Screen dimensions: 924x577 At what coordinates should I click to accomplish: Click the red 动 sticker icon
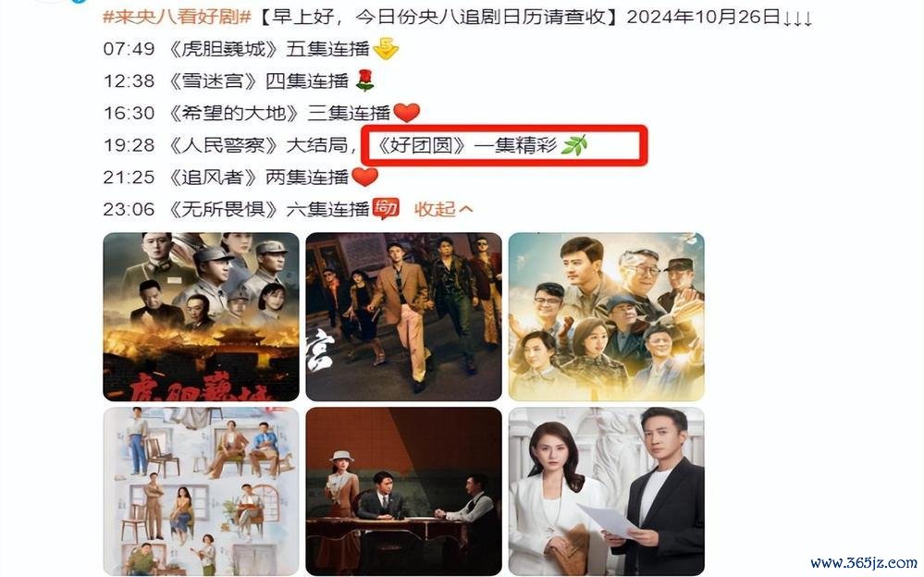[x=386, y=208]
